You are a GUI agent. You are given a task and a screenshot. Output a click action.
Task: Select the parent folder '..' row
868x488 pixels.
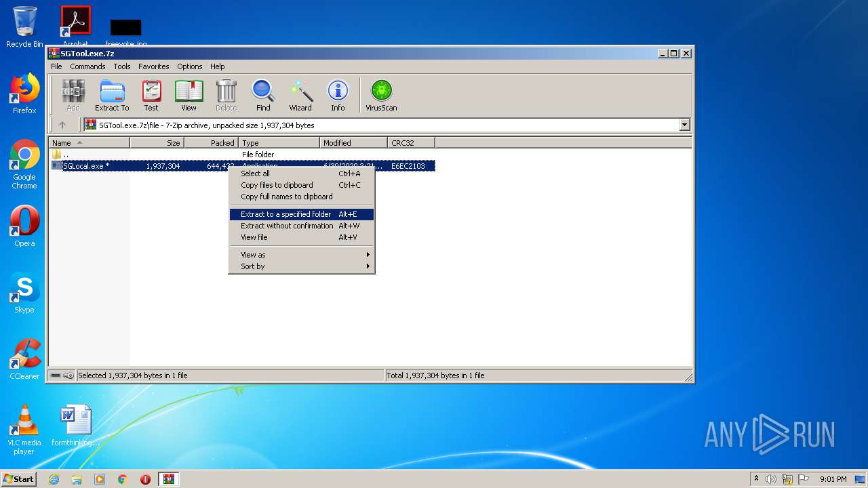tap(241, 155)
